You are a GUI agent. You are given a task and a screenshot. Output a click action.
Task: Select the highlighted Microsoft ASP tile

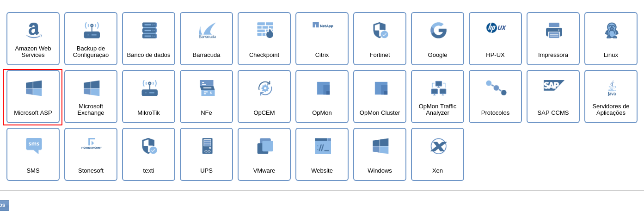pos(33,97)
